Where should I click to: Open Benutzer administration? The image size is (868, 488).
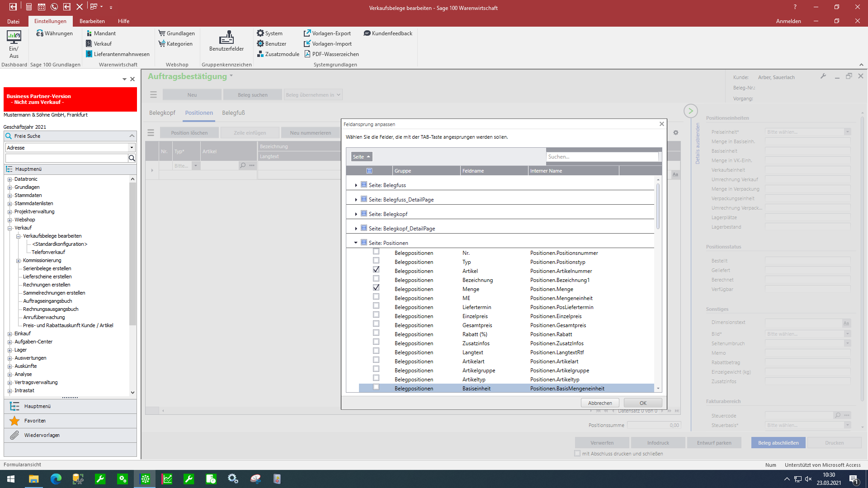(x=272, y=44)
